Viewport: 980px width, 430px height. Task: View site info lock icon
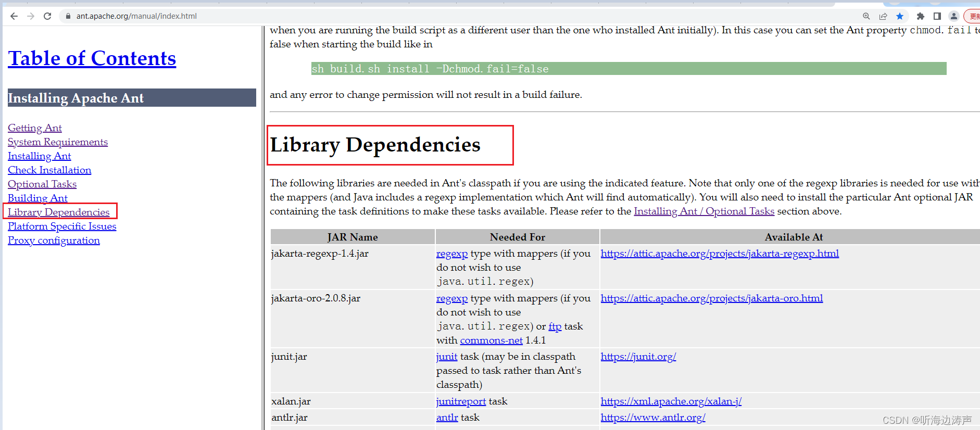point(68,16)
